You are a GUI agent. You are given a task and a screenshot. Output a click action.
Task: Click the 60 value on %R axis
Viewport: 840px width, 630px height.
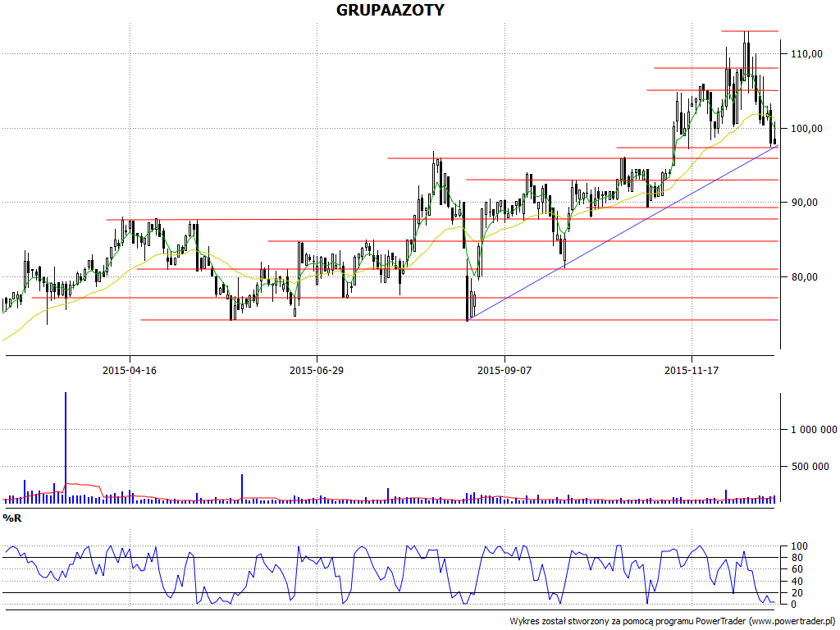pyautogui.click(x=797, y=569)
